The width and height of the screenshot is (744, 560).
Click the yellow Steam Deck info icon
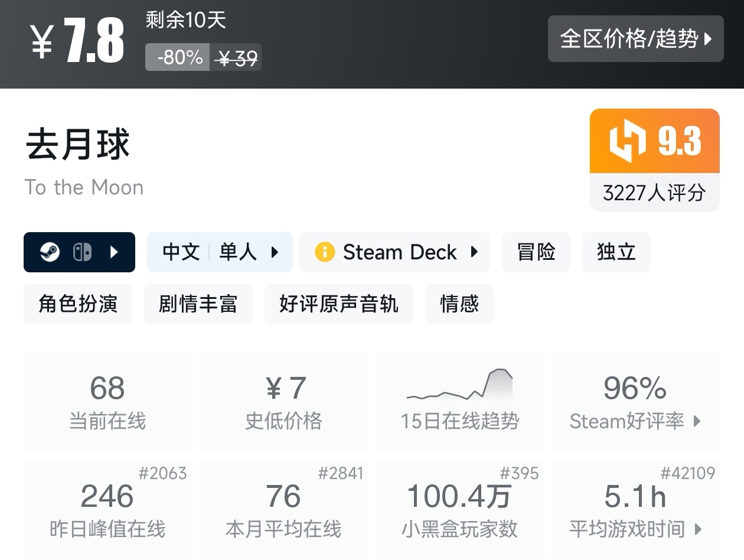(x=325, y=252)
